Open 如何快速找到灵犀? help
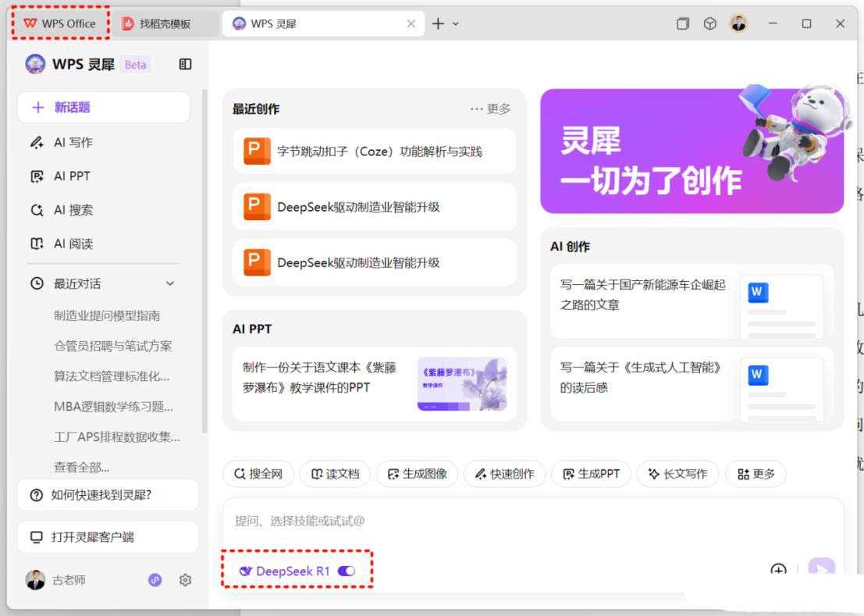The width and height of the screenshot is (864, 616). [108, 495]
